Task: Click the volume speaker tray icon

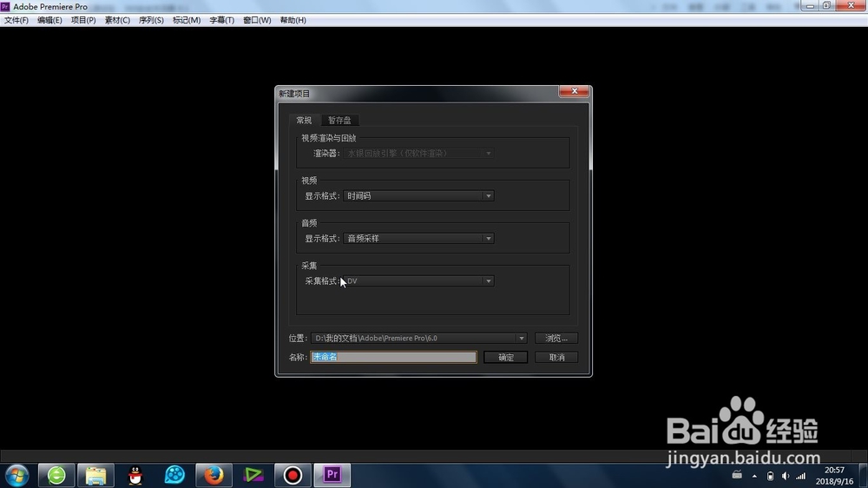Action: (786, 476)
